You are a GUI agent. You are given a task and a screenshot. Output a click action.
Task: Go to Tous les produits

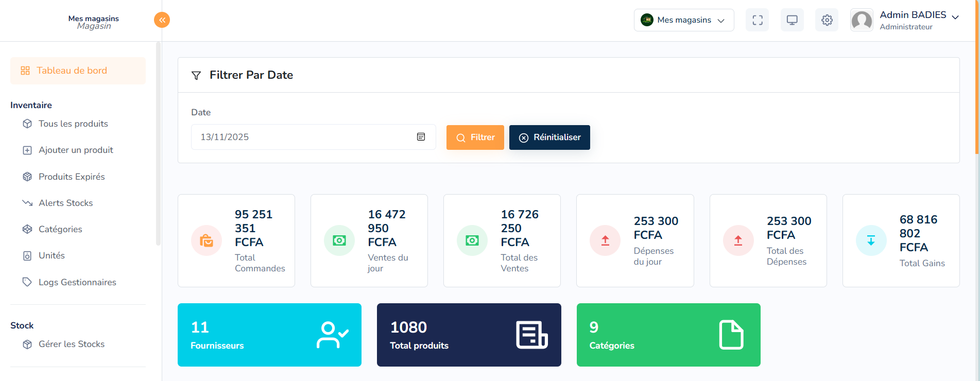coord(73,124)
